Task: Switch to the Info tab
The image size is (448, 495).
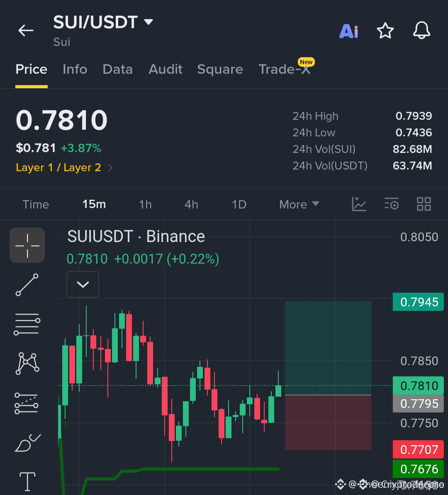Action: click(75, 69)
